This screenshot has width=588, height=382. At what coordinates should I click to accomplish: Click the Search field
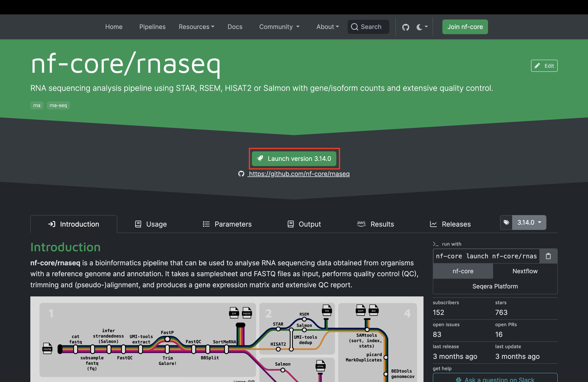(368, 27)
